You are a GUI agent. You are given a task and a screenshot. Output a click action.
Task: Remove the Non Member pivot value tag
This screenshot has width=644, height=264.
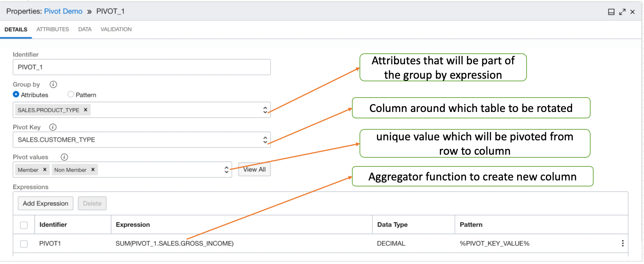[x=93, y=170]
